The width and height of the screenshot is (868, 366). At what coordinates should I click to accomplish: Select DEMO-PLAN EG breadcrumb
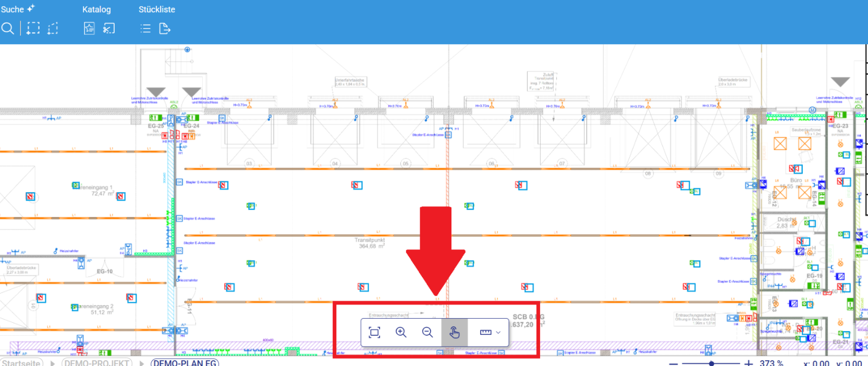pyautogui.click(x=185, y=363)
